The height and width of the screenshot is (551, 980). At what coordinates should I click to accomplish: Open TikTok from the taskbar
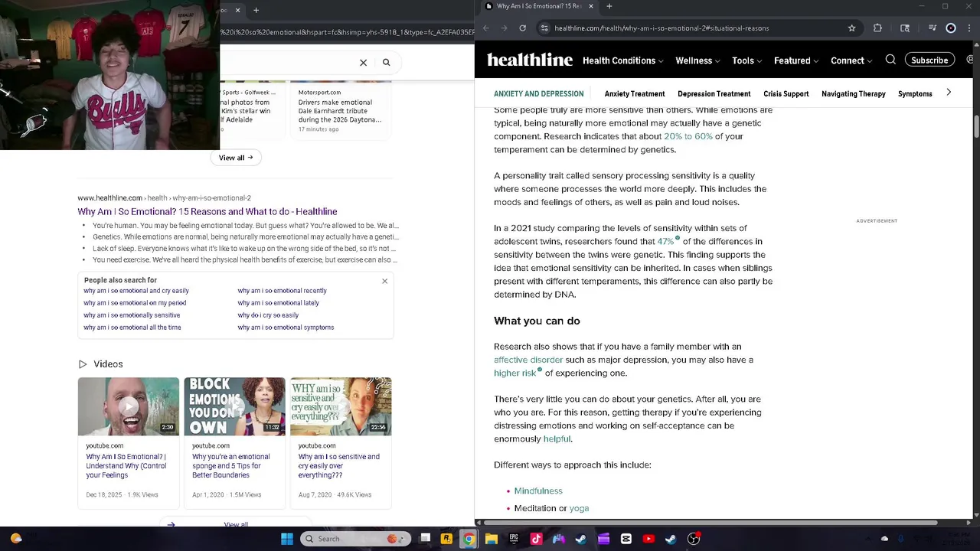536,539
